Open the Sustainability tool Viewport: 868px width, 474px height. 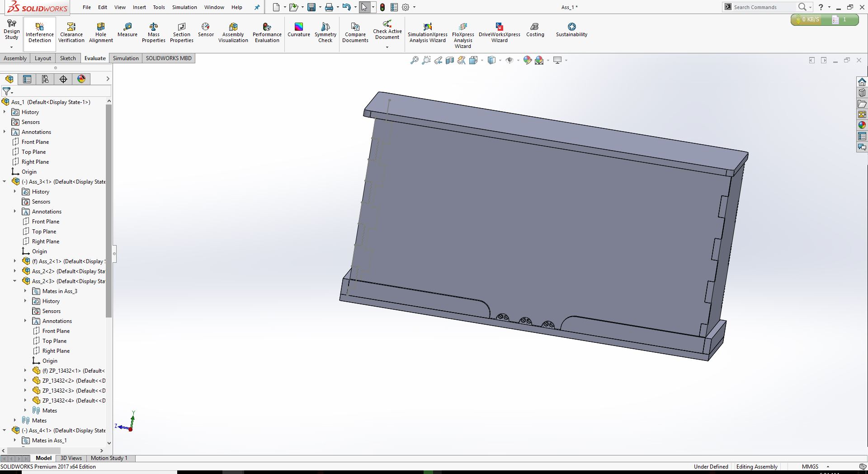(571, 30)
